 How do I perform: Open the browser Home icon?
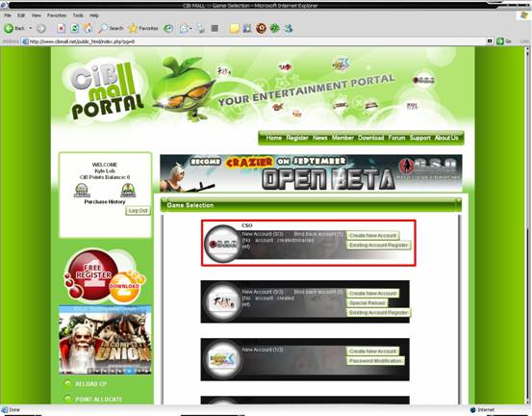click(88, 28)
